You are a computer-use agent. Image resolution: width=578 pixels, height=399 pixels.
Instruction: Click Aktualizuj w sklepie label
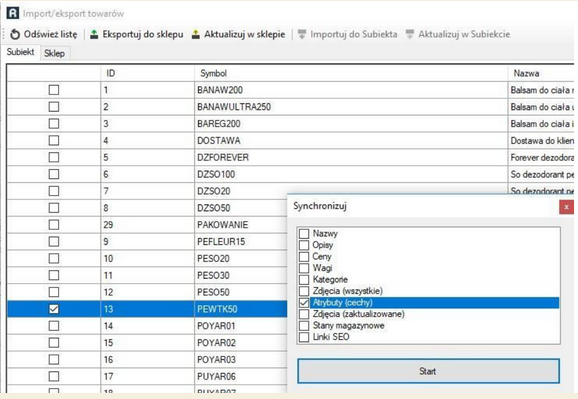[245, 34]
